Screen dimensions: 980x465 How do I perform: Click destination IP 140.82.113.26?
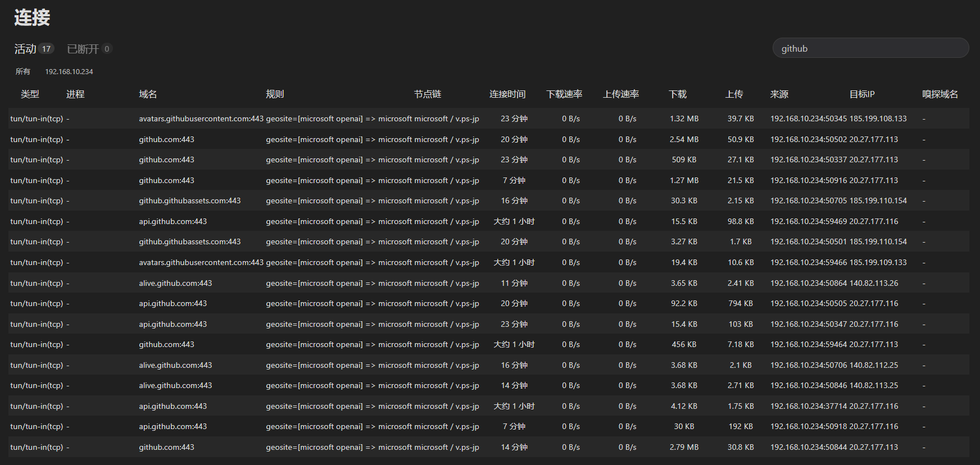point(874,283)
